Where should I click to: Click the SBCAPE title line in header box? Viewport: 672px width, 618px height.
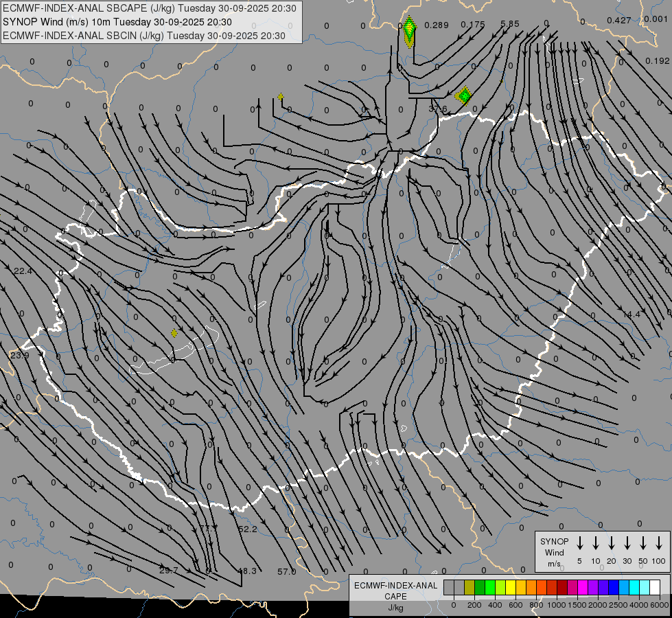click(x=150, y=8)
